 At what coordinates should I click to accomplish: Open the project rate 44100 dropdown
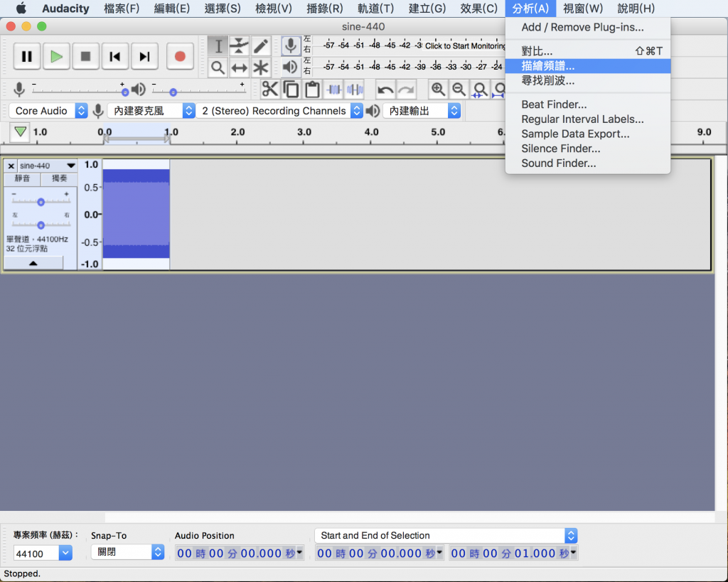(x=65, y=553)
